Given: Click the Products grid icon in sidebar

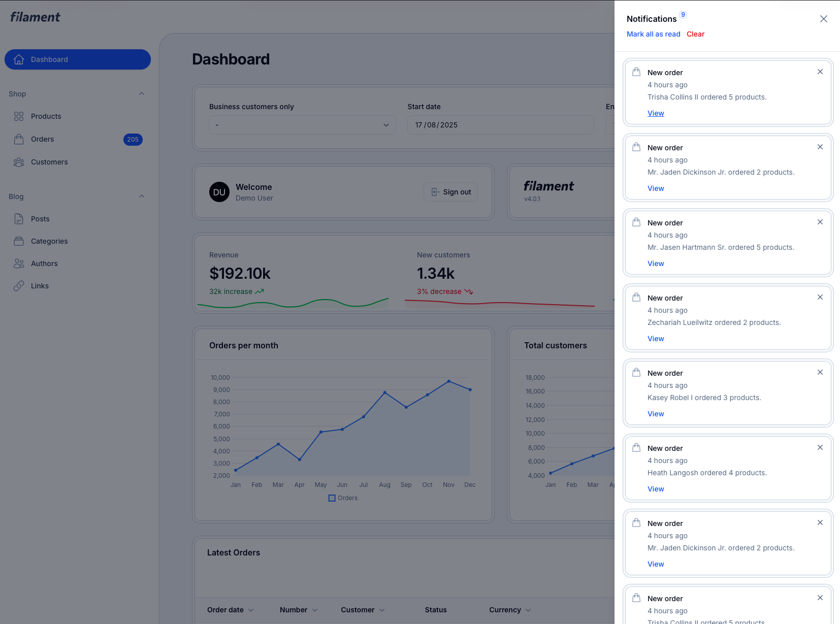Looking at the screenshot, I should (19, 116).
